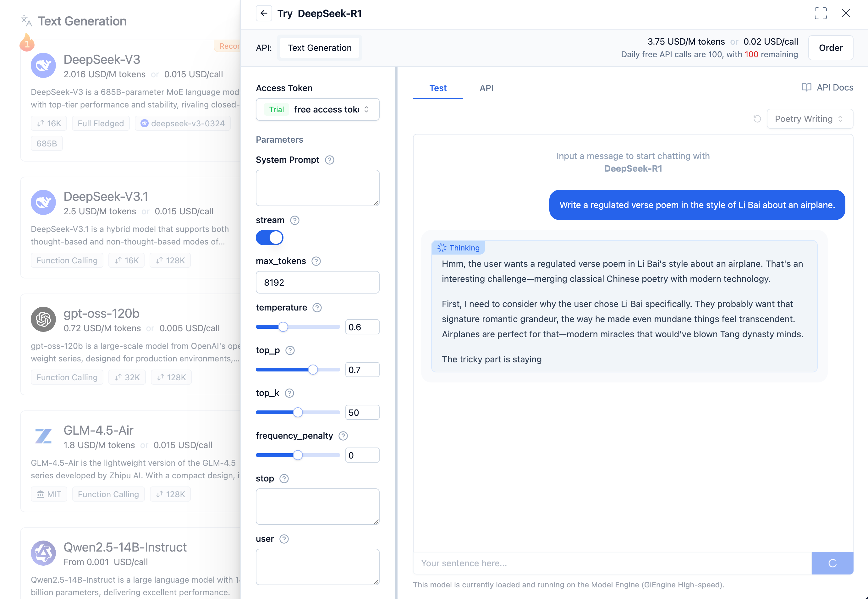868x599 pixels.
Task: Open the free access token dropdown
Action: (317, 109)
